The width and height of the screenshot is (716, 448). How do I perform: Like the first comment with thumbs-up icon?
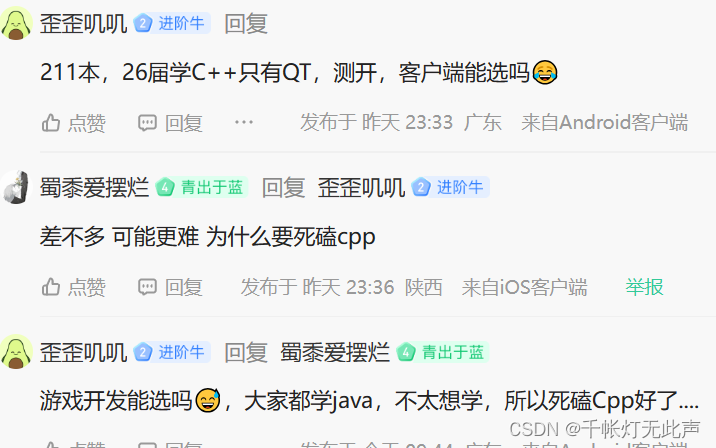(x=51, y=123)
